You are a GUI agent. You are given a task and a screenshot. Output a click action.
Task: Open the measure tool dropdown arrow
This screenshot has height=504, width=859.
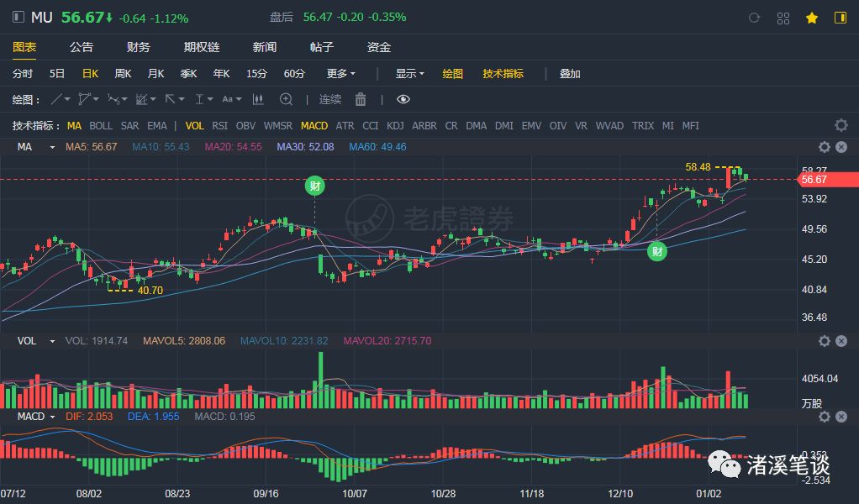[x=210, y=100]
